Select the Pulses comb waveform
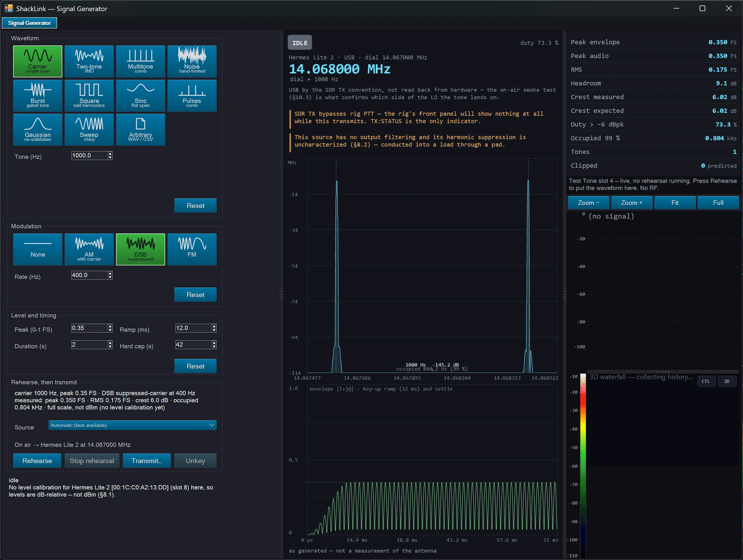The height and width of the screenshot is (560, 743). [x=192, y=96]
